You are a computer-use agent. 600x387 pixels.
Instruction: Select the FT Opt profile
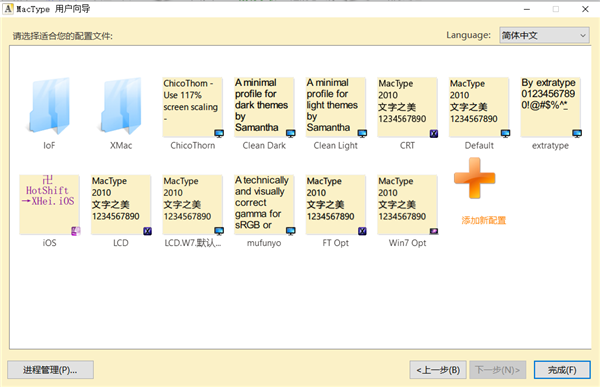pos(336,205)
